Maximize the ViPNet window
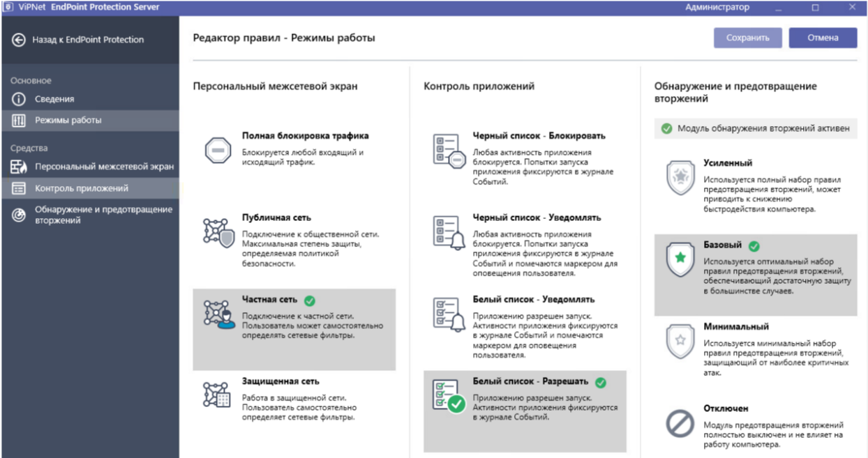The image size is (868, 458). [x=815, y=7]
